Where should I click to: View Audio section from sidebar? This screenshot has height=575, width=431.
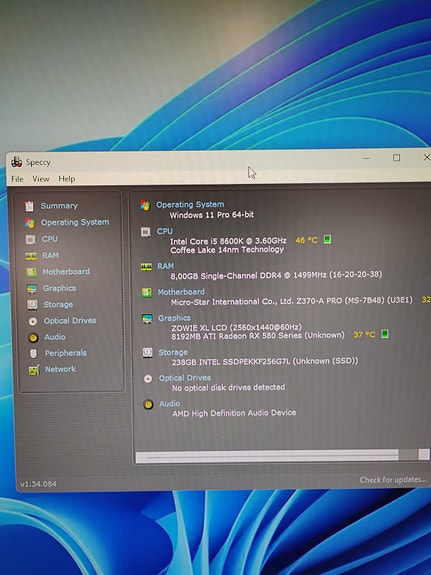(55, 337)
